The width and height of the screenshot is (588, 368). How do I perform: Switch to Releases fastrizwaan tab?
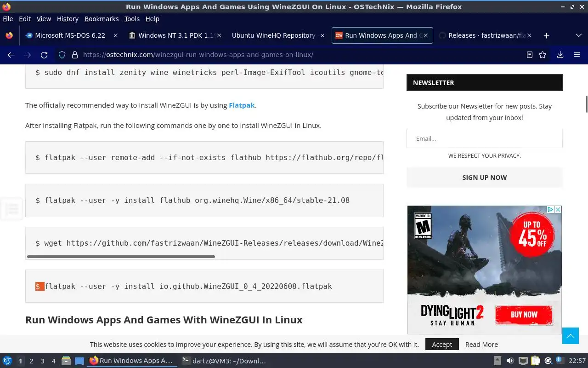click(x=485, y=35)
